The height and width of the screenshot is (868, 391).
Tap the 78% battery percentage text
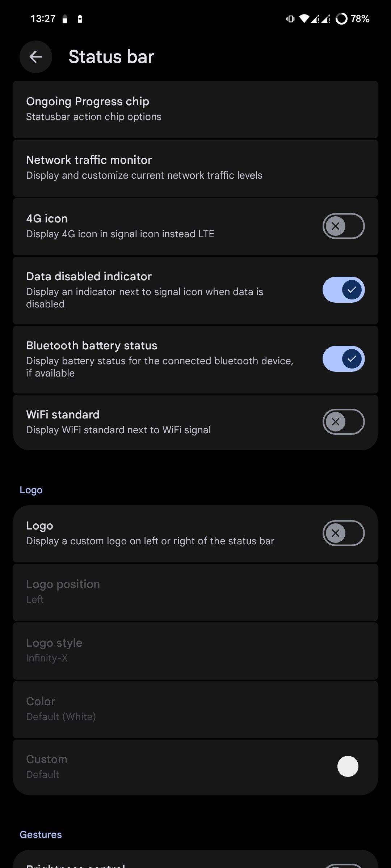tap(360, 19)
